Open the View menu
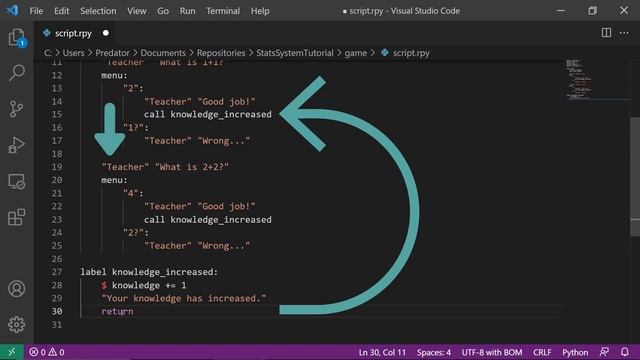Viewport: 640px width, 360px height. [x=136, y=11]
